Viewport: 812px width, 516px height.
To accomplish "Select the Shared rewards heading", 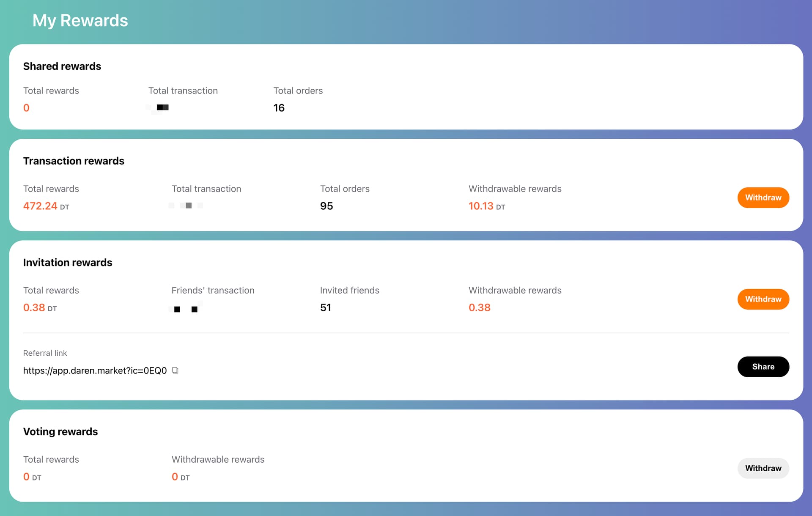I will pyautogui.click(x=62, y=66).
